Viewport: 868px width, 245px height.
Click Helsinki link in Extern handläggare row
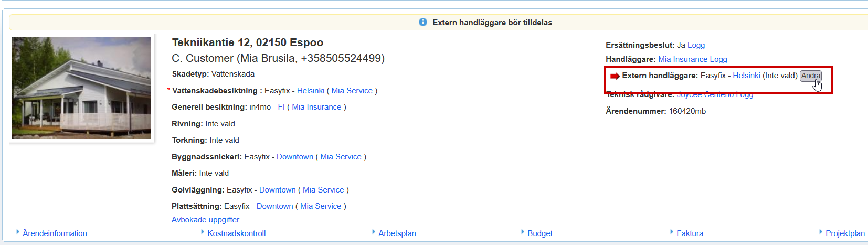[x=746, y=76]
